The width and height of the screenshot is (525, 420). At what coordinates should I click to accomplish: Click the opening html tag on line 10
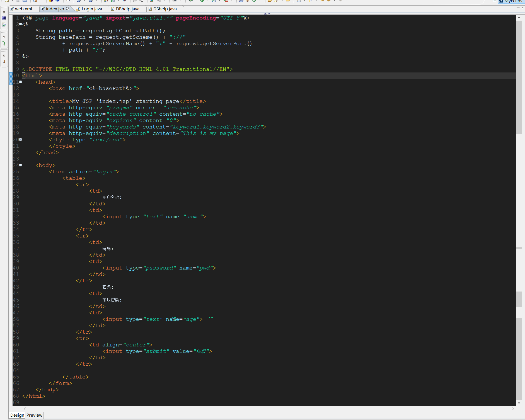point(32,76)
